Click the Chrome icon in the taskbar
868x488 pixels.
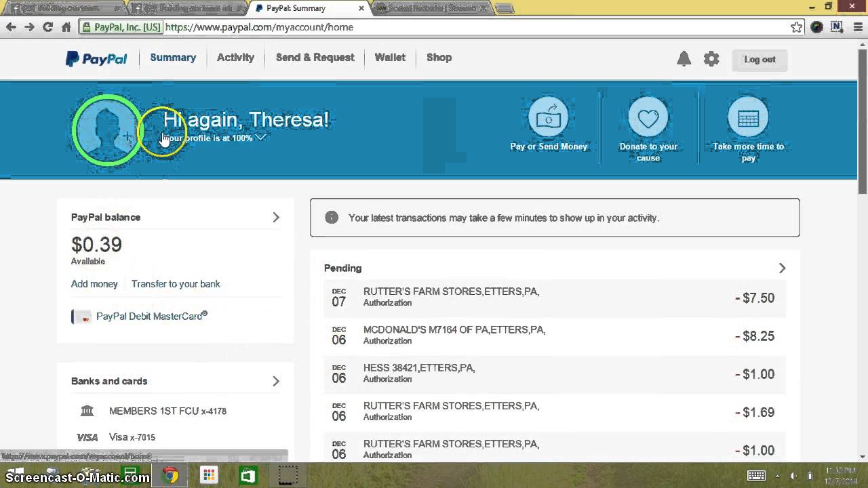tap(170, 475)
